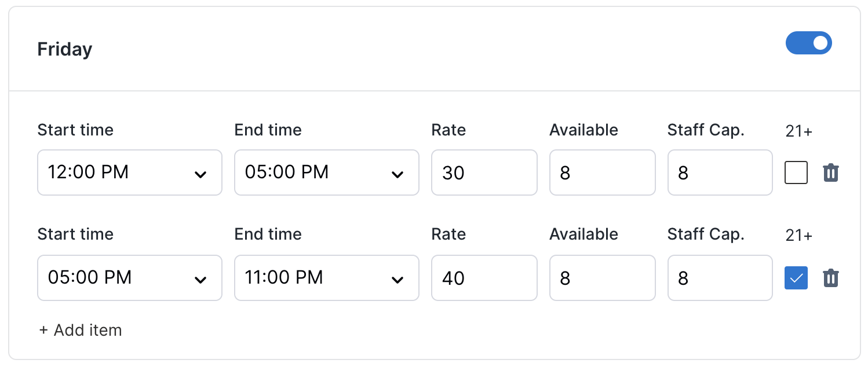Focus the Available field in second row
The width and height of the screenshot is (868, 367).
pos(602,278)
